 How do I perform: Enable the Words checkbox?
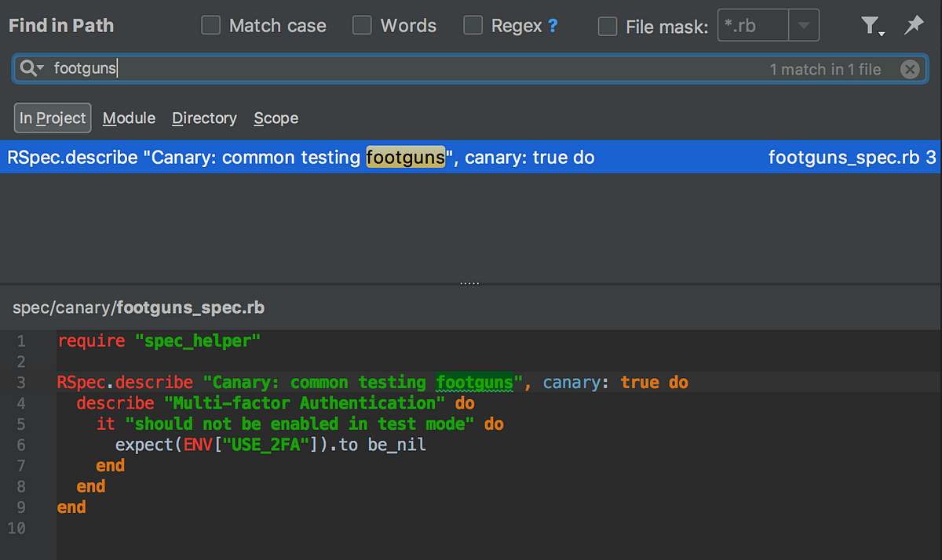click(x=362, y=26)
